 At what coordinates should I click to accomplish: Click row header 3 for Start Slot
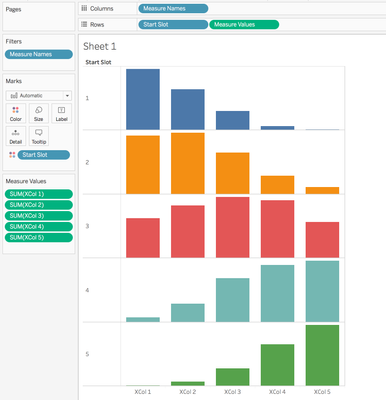click(87, 226)
